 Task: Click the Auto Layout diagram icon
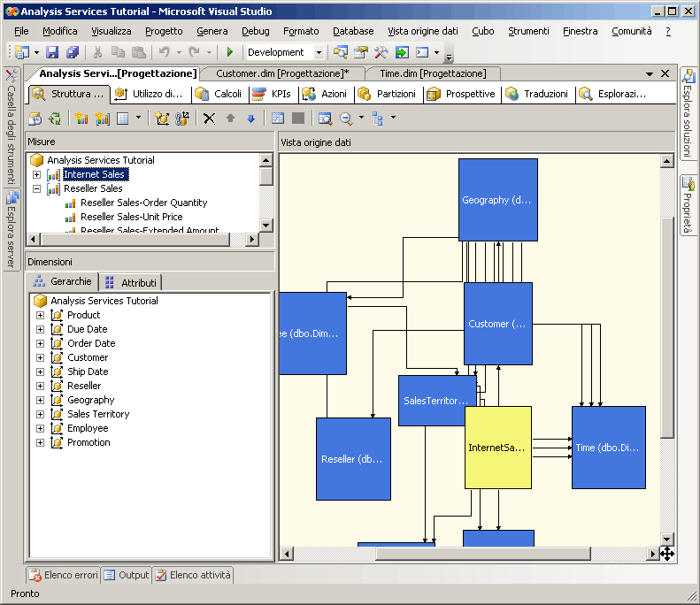(x=378, y=119)
